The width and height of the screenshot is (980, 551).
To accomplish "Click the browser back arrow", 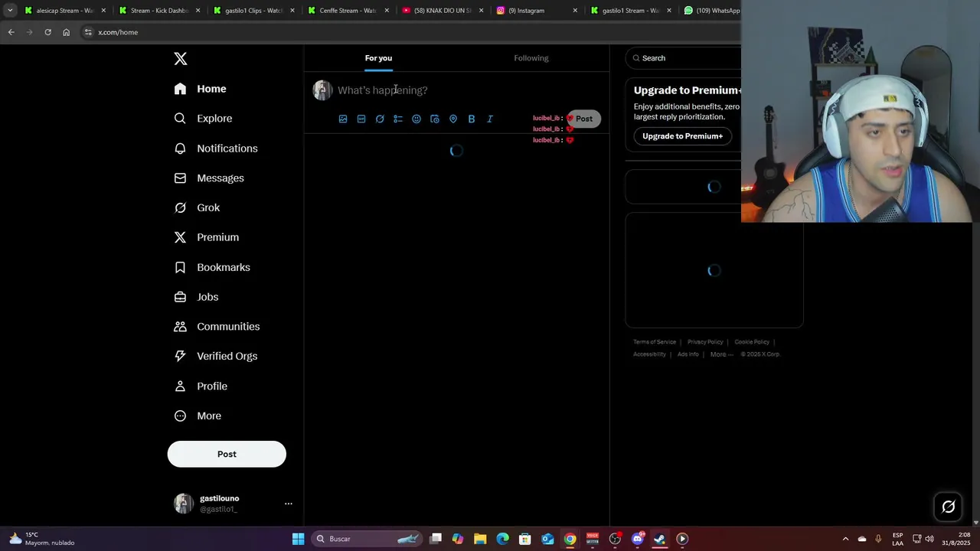I will 11,32.
